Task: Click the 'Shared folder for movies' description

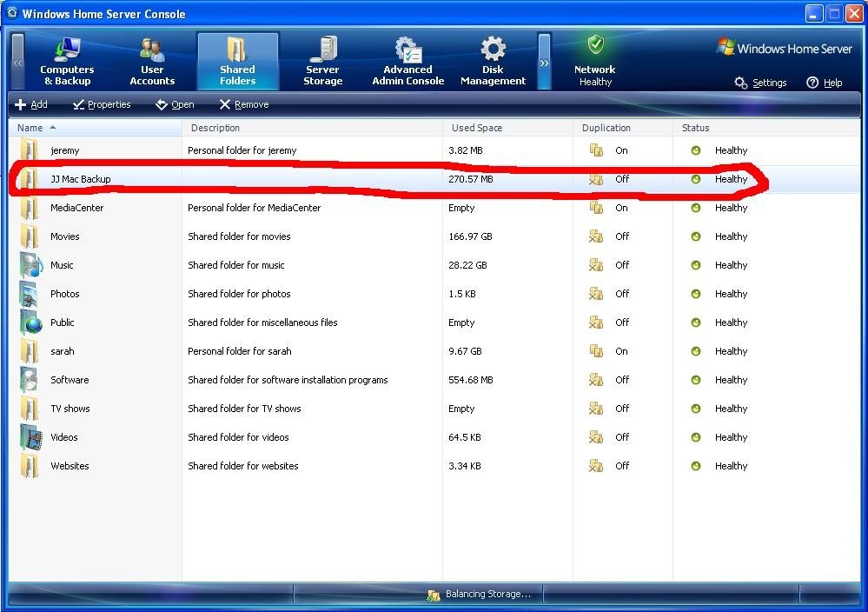Action: click(x=239, y=236)
